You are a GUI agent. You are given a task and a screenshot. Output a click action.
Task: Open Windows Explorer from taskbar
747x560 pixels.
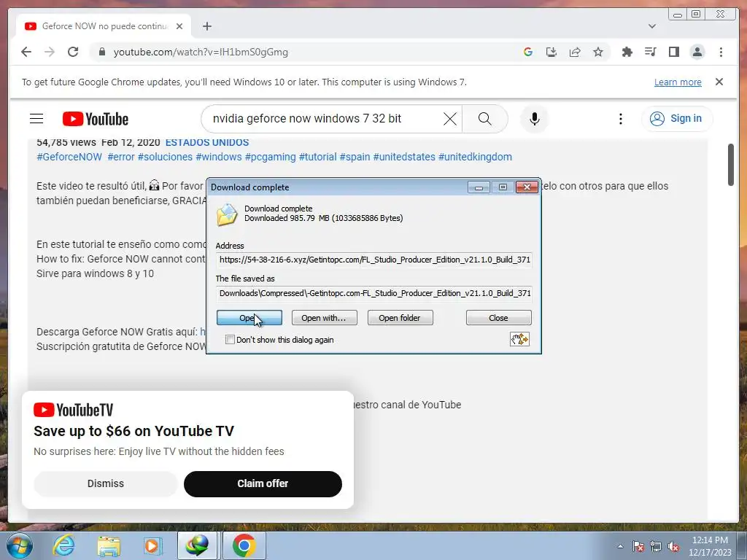click(x=109, y=545)
